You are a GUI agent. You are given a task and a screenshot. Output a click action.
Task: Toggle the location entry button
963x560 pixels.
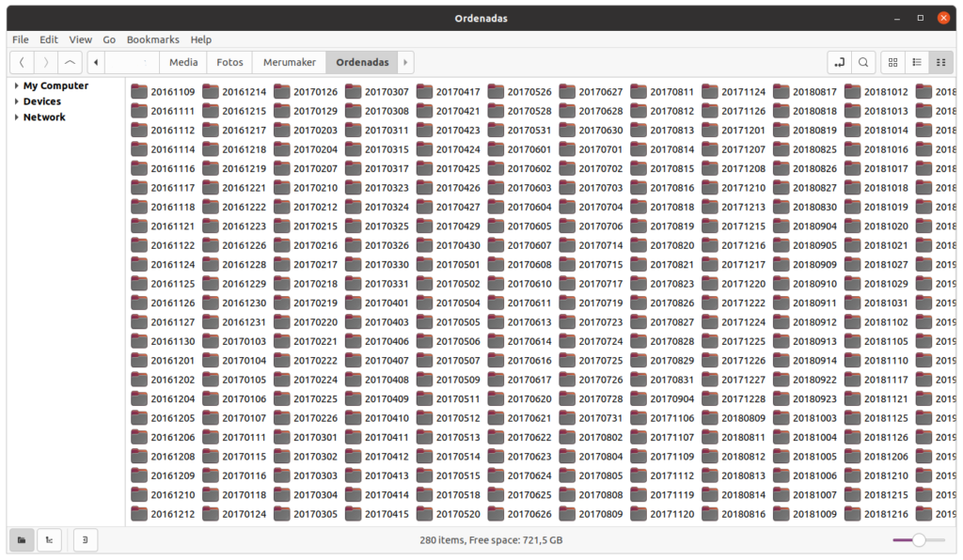click(839, 63)
